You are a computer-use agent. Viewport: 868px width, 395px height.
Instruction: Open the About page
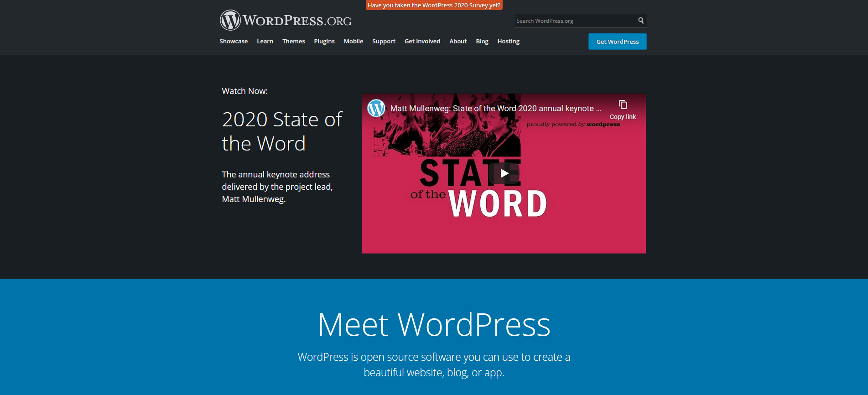coord(458,42)
